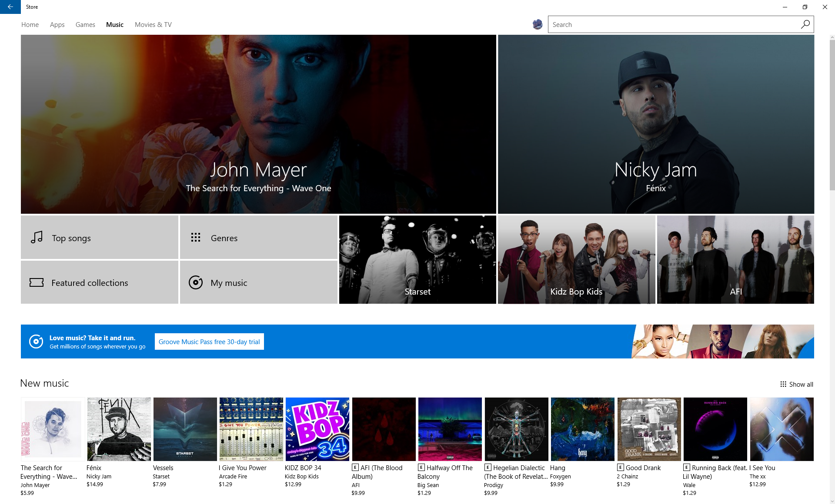Open The Search for Everything album cover
The height and width of the screenshot is (504, 835).
click(x=53, y=429)
